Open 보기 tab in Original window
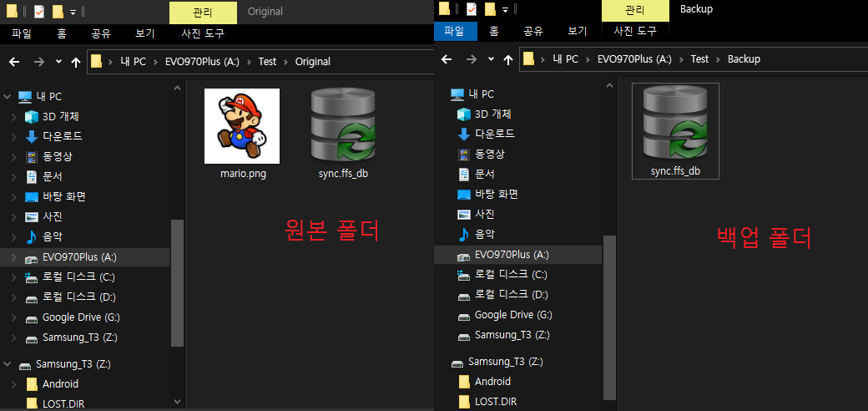 (x=145, y=33)
